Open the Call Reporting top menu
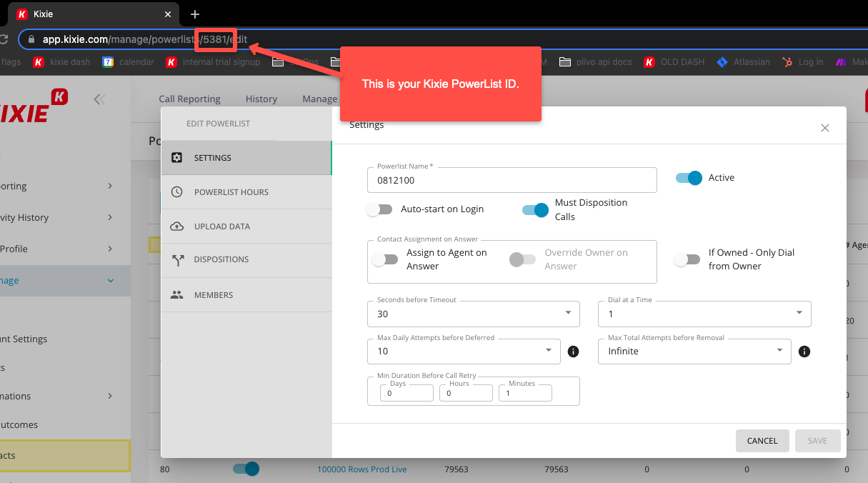Image resolution: width=868 pixels, height=483 pixels. tap(189, 99)
